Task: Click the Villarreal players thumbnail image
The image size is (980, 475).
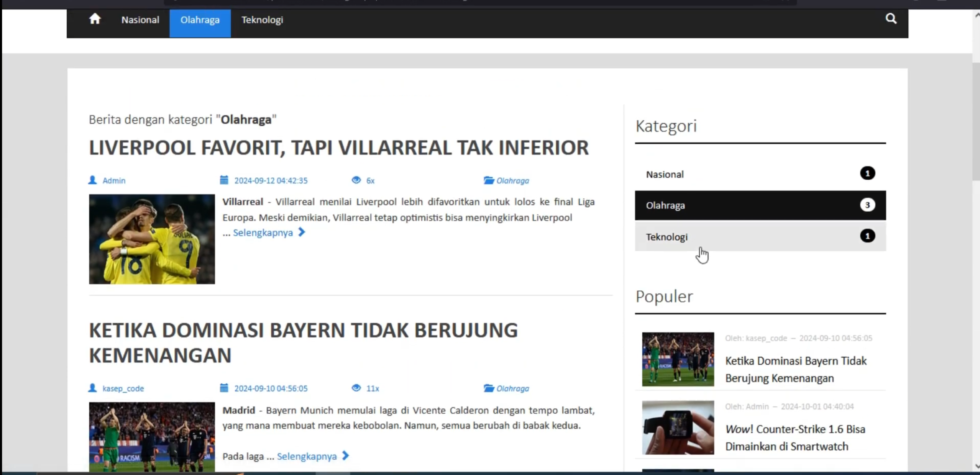Action: (152, 239)
